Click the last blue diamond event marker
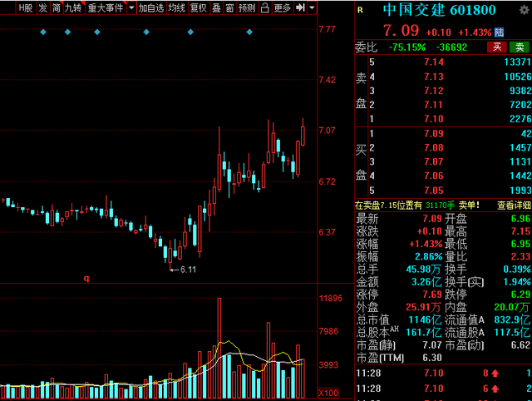The image size is (532, 401). point(249,32)
